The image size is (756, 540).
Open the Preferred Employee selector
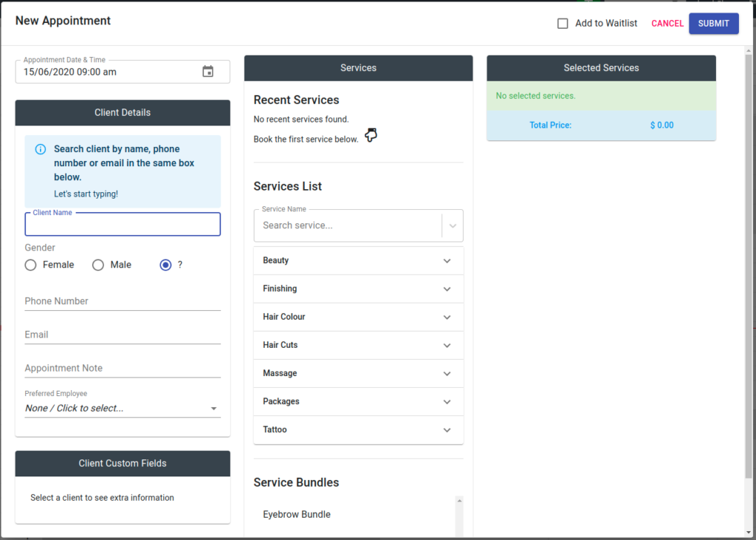click(122, 408)
